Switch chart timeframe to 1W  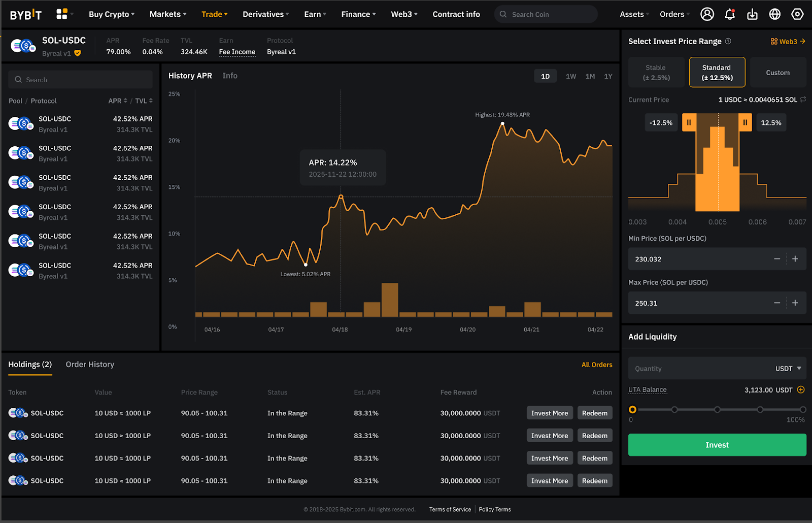point(570,76)
